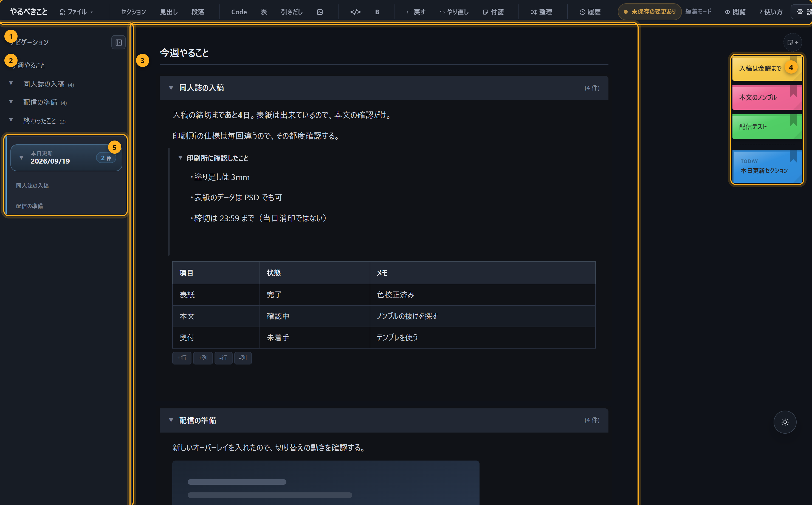Click bookmark ribbon on 本文のノンブル note
812x505 pixels.
(793, 91)
